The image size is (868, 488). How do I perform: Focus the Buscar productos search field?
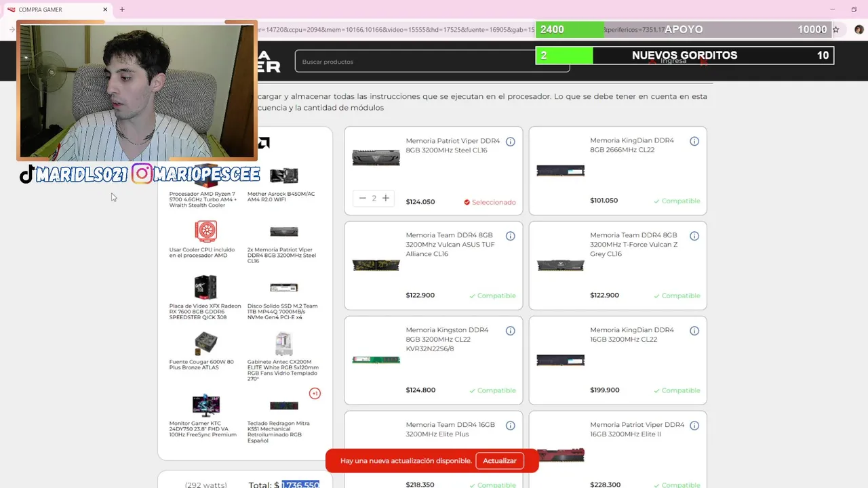[x=432, y=62]
